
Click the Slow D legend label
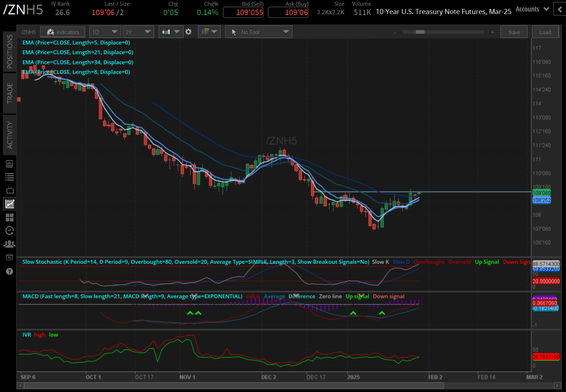[x=401, y=262]
